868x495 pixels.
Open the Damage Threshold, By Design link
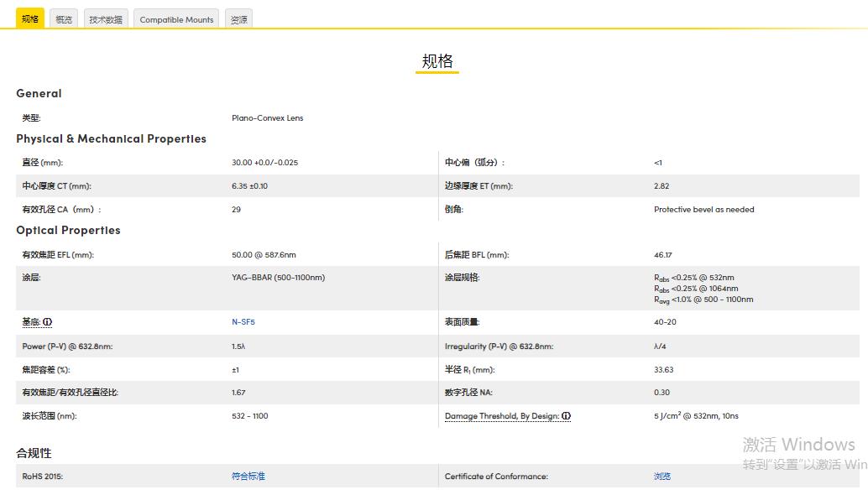coord(501,415)
